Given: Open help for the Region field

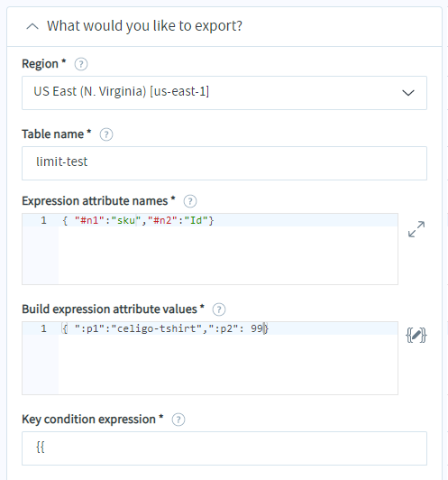Looking at the screenshot, I should pos(81,64).
